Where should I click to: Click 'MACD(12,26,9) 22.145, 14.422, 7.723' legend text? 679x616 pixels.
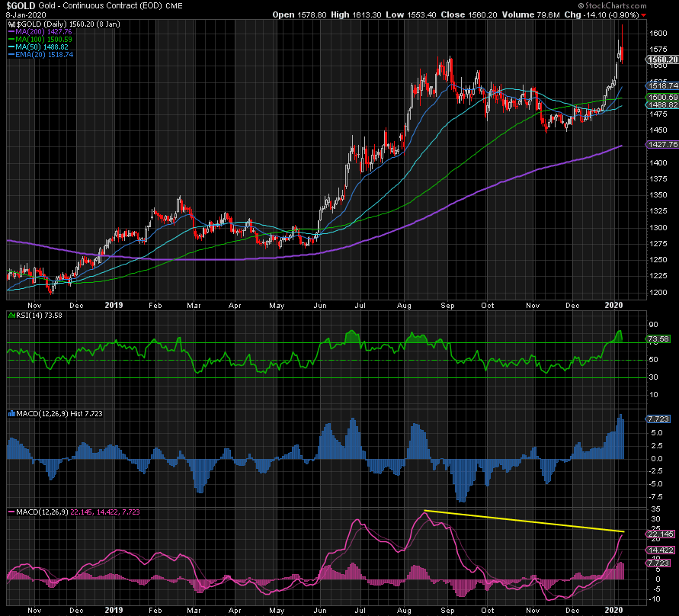tap(78, 512)
